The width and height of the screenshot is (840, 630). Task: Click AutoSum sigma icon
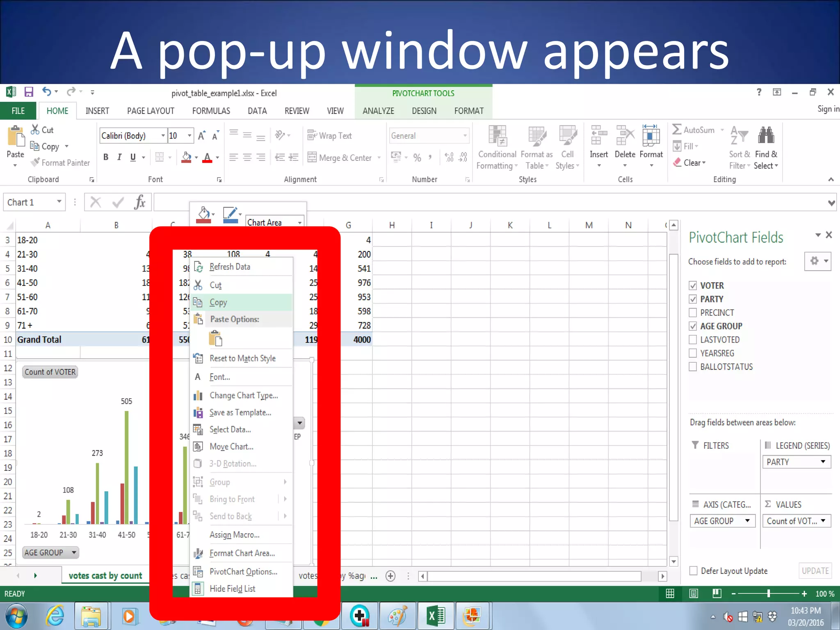[x=677, y=130]
